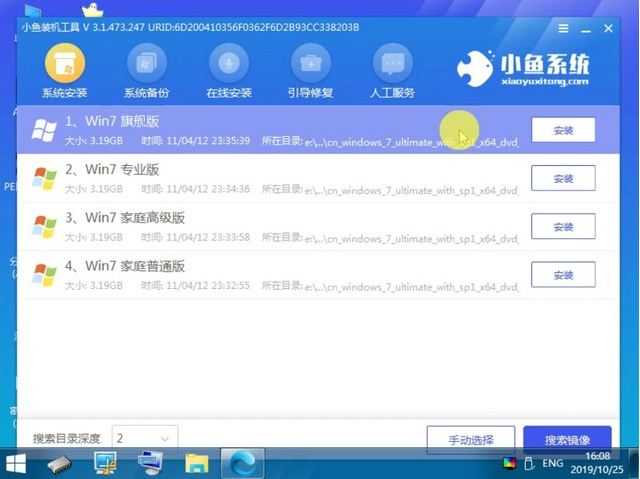640x479 pixels.
Task: Click the directory path of Win7 家庭普通版
Action: tap(411, 287)
